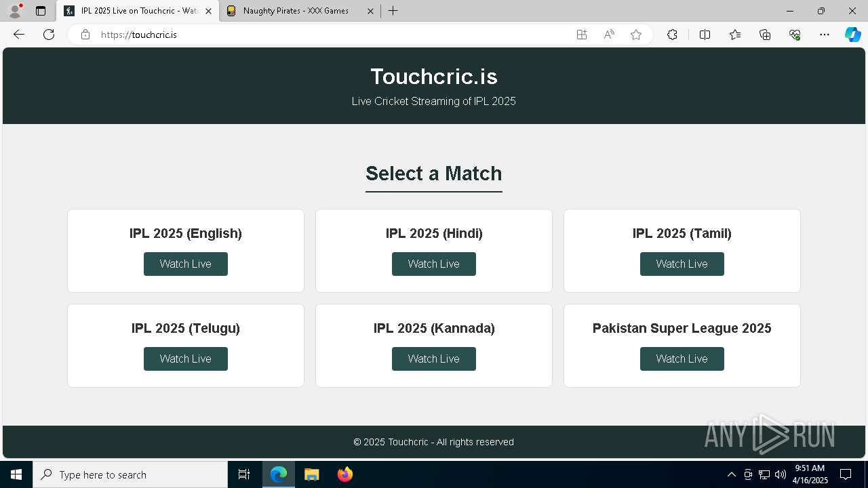Watch Live for IPL 2025 (Telugu)
Screen dimensions: 868x488
[x=186, y=359]
